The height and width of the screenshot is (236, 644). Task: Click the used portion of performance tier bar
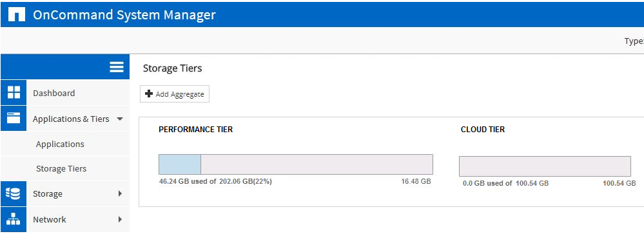180,164
